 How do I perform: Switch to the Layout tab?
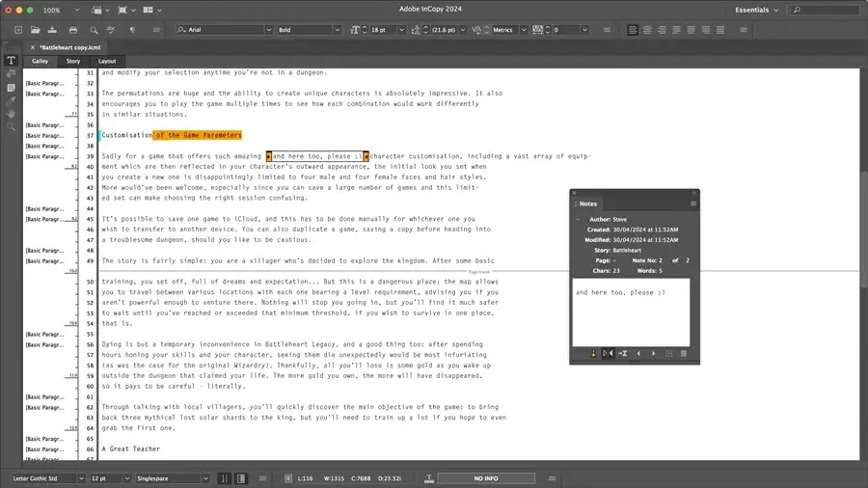pyautogui.click(x=107, y=61)
